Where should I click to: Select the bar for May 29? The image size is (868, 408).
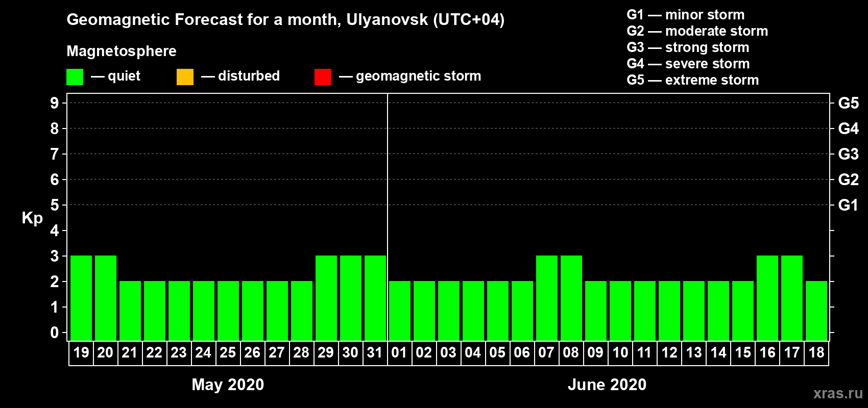click(x=326, y=298)
